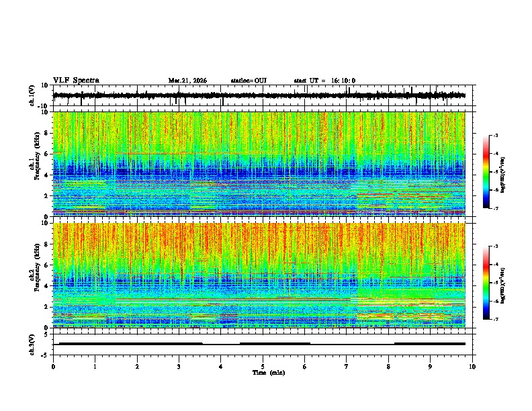Click the "ch.3(V)" axis label
Viewport: 532px width, 411px height.
[x=32, y=345]
